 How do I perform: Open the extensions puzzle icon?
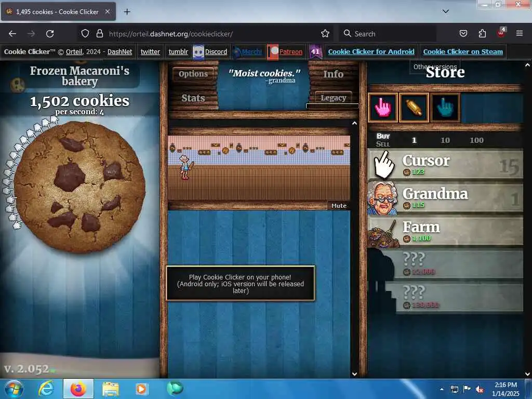tap(482, 34)
